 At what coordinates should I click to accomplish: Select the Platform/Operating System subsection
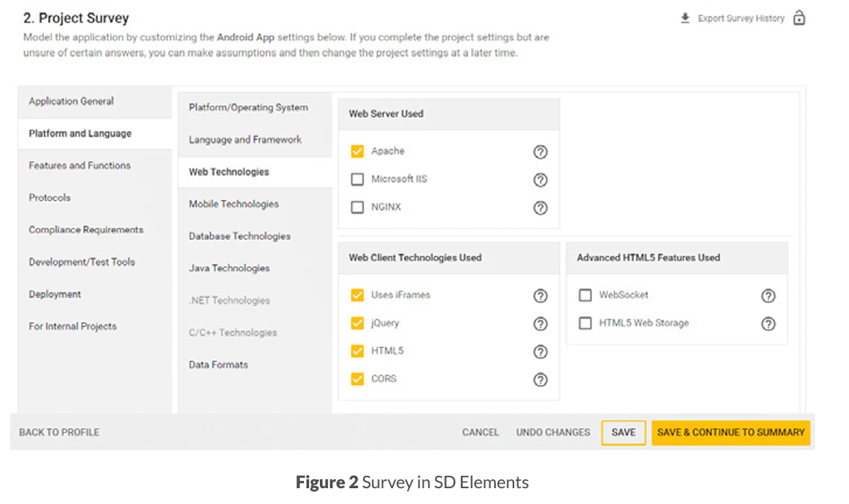coord(255,108)
